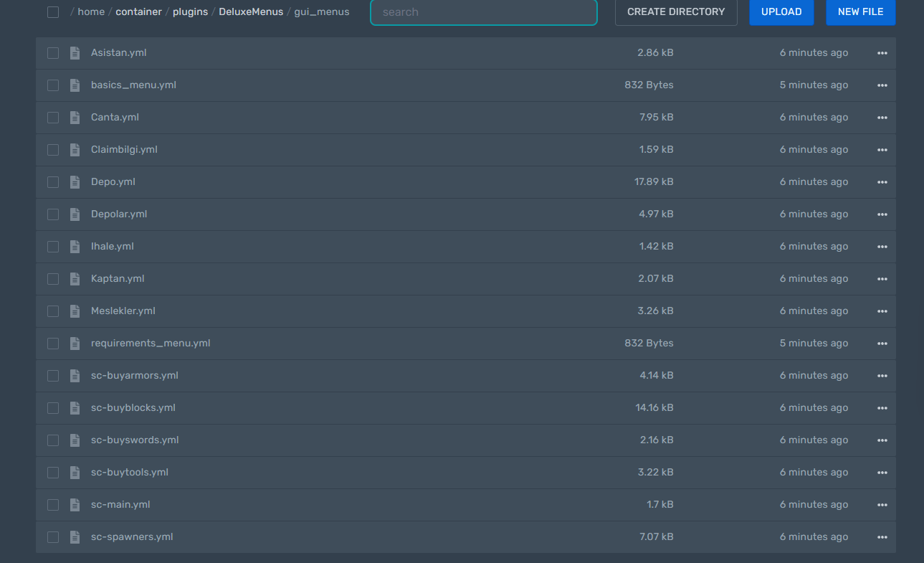Focus the search input field
924x563 pixels.
coord(484,12)
